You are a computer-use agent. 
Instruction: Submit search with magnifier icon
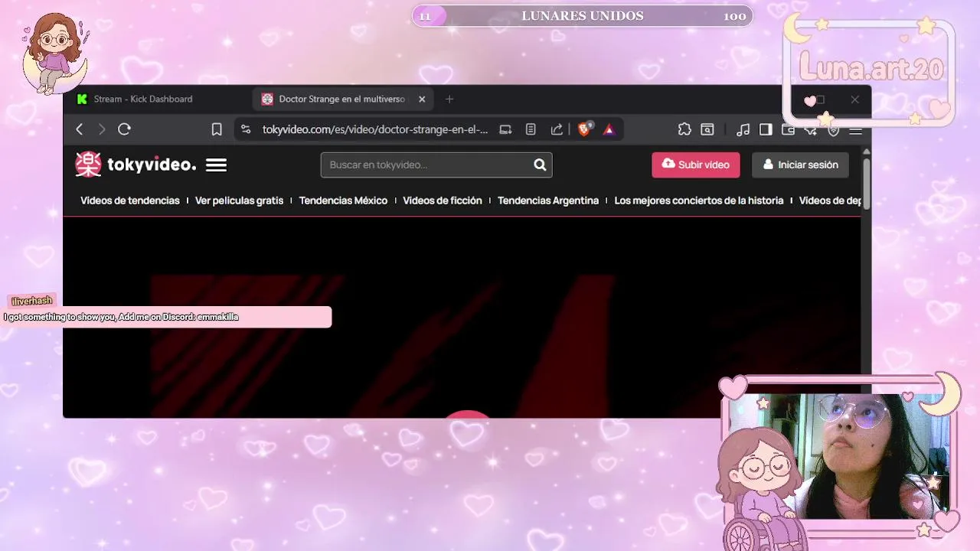click(540, 165)
